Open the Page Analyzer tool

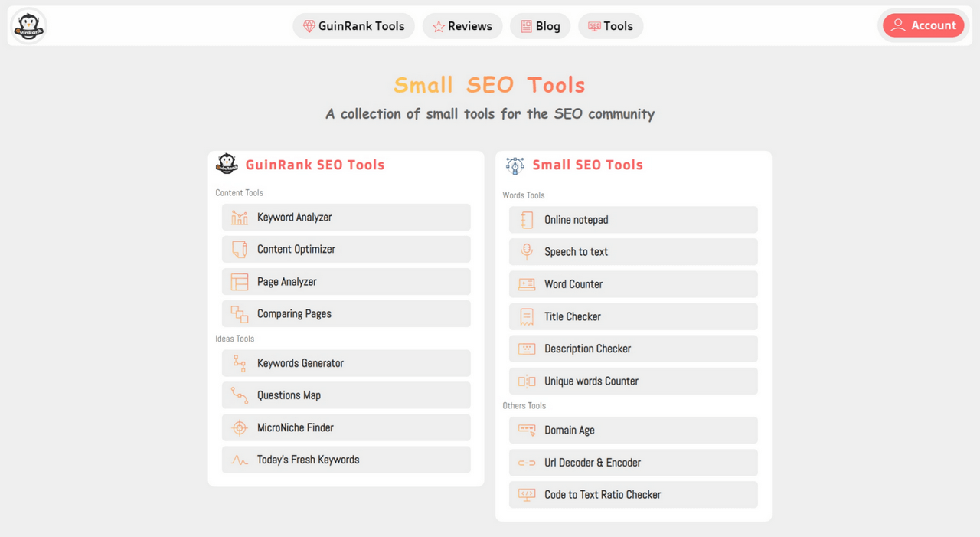pos(346,282)
